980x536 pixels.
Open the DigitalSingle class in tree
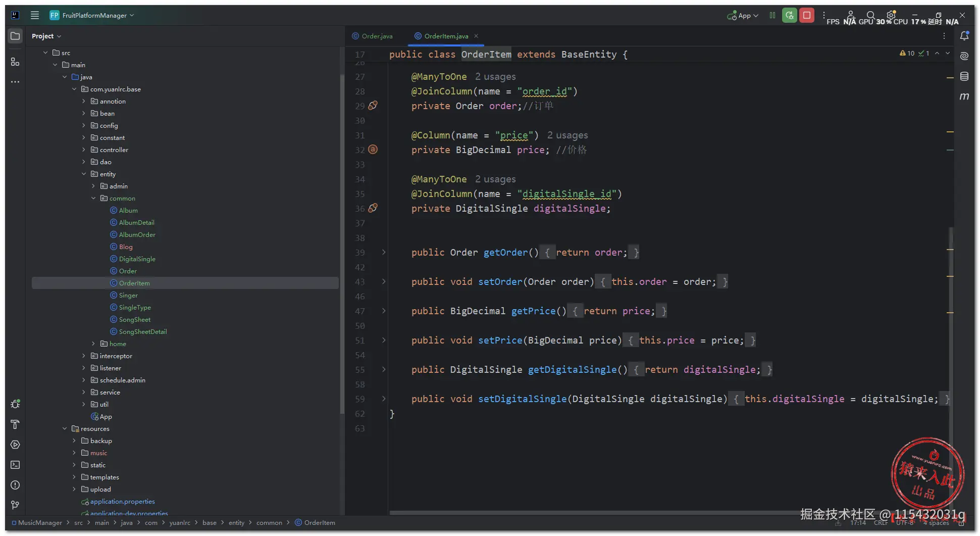[x=137, y=259]
